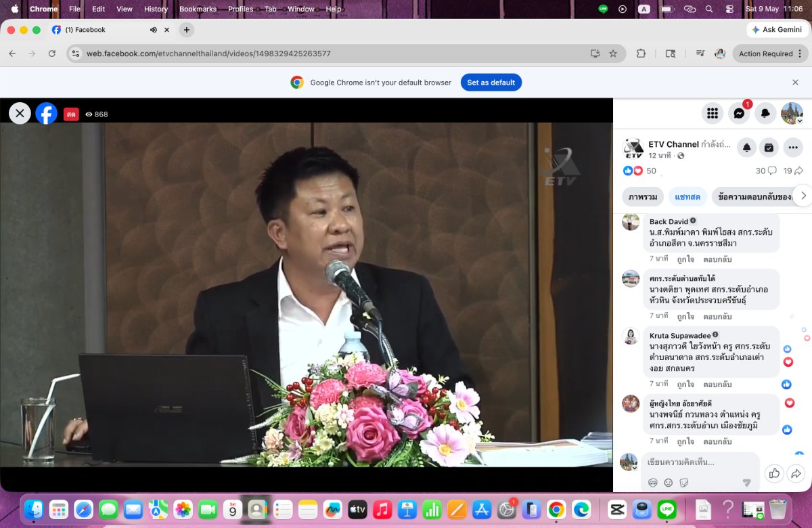Image resolution: width=812 pixels, height=528 pixels.
Task: Bookmark this page with star
Action: click(613, 53)
